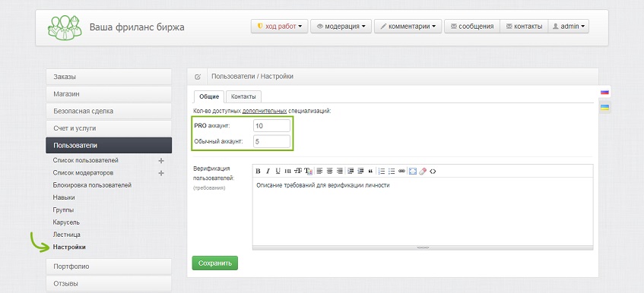The image size is (644, 293).
Task: Open the font size tool
Action: 298,171
